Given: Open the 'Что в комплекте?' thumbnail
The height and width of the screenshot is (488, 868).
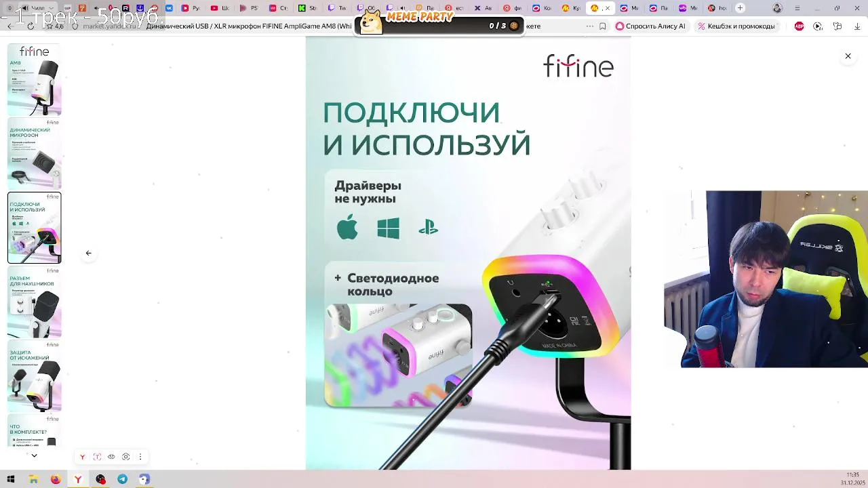Looking at the screenshot, I should (x=35, y=430).
